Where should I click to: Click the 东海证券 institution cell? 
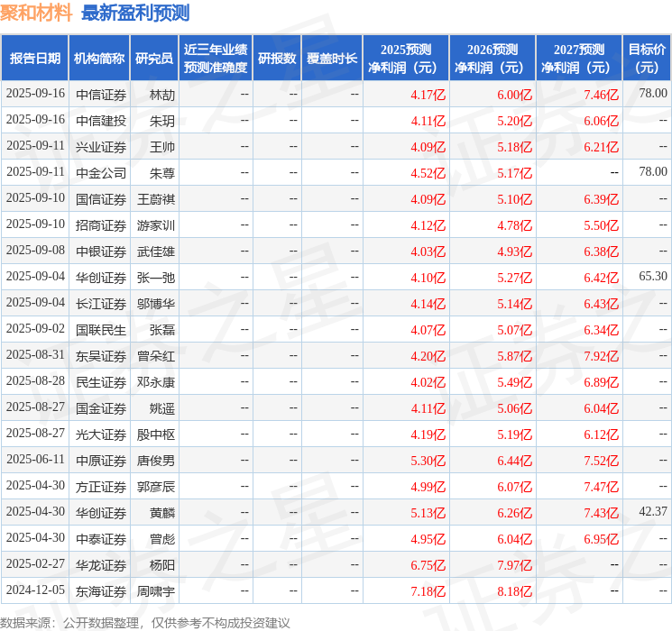tap(101, 591)
